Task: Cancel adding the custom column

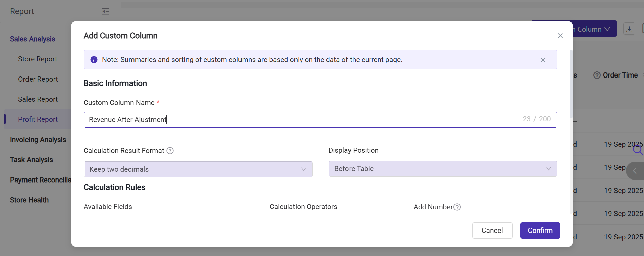Action: 492,231
